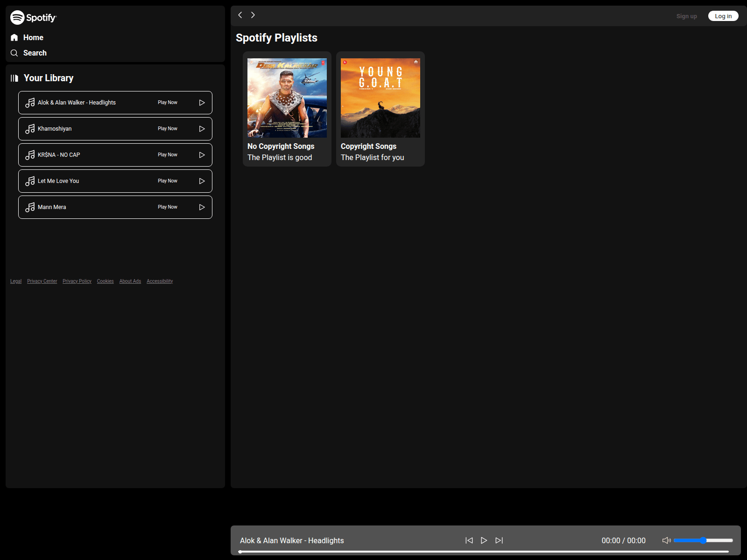
Task: Click the "Let Me Love You" song title
Action: tap(58, 181)
